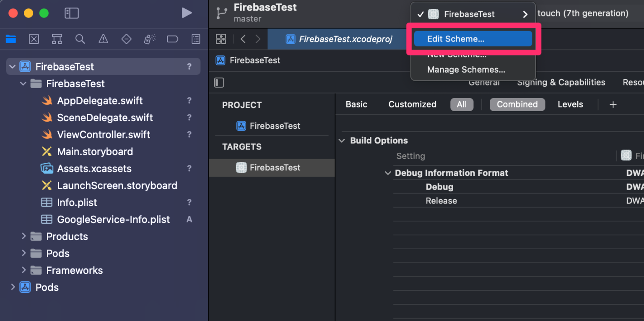644x321 pixels.
Task: Open the Symbol navigator icon
Action: point(57,39)
